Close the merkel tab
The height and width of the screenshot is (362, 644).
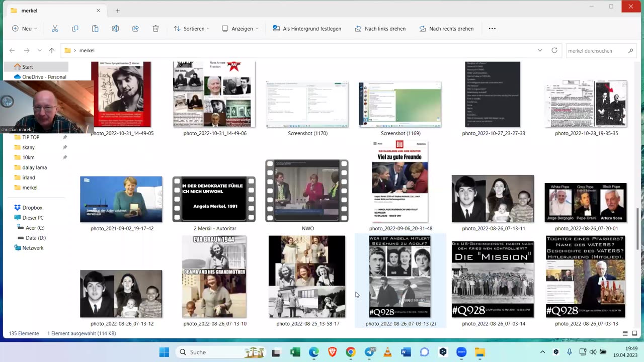click(99, 11)
